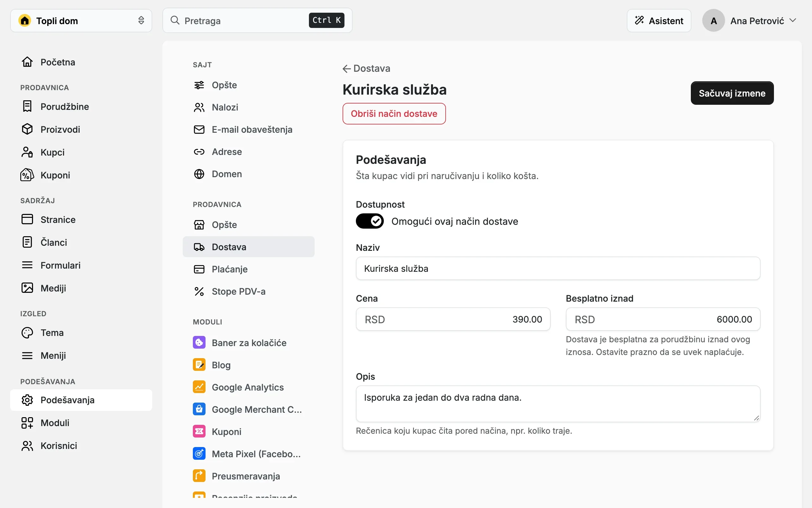Click the Mediji image icon
Viewport: 812px width, 508px height.
point(27,288)
